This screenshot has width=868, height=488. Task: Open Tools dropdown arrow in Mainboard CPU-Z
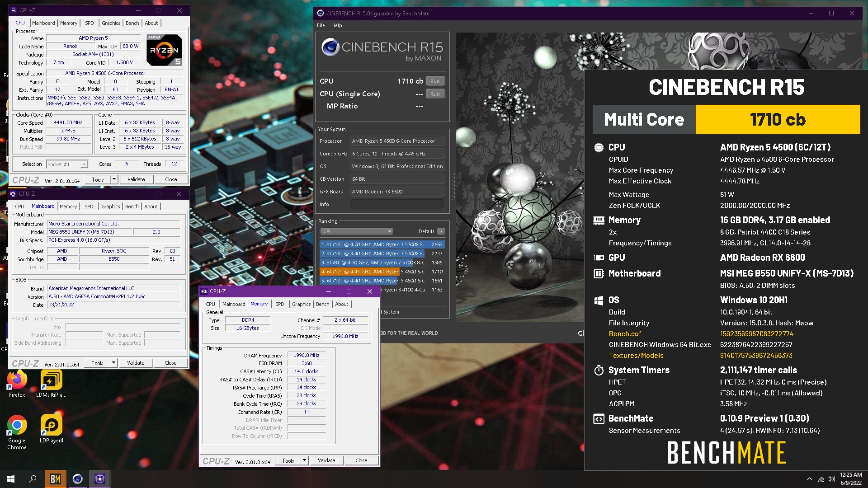113,363
